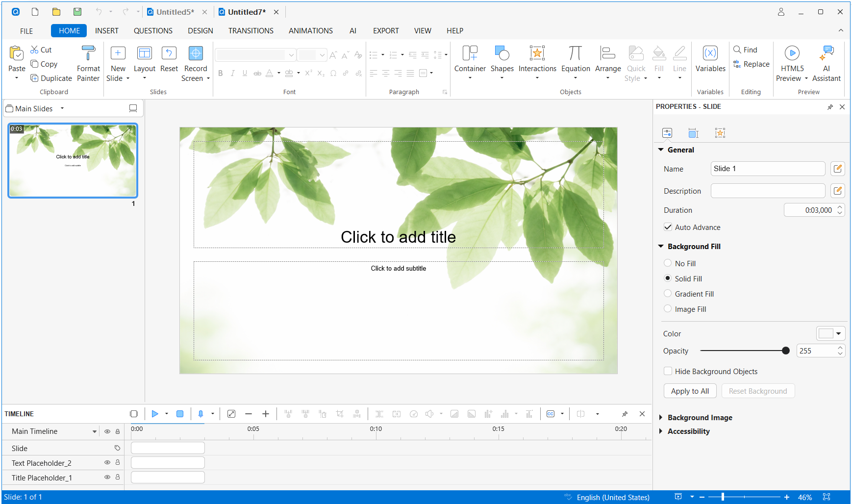Switch to the ANIMATIONS ribbon tab
This screenshot has width=852, height=504.
[310, 30]
